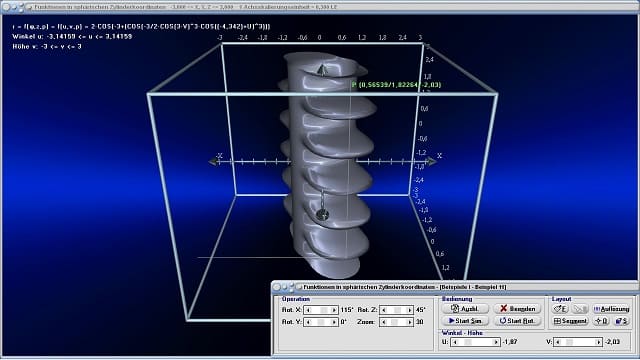This screenshot has height=360, width=640.
Task: Click the function formula text r = f(φ,z,p)
Action: 141,27
